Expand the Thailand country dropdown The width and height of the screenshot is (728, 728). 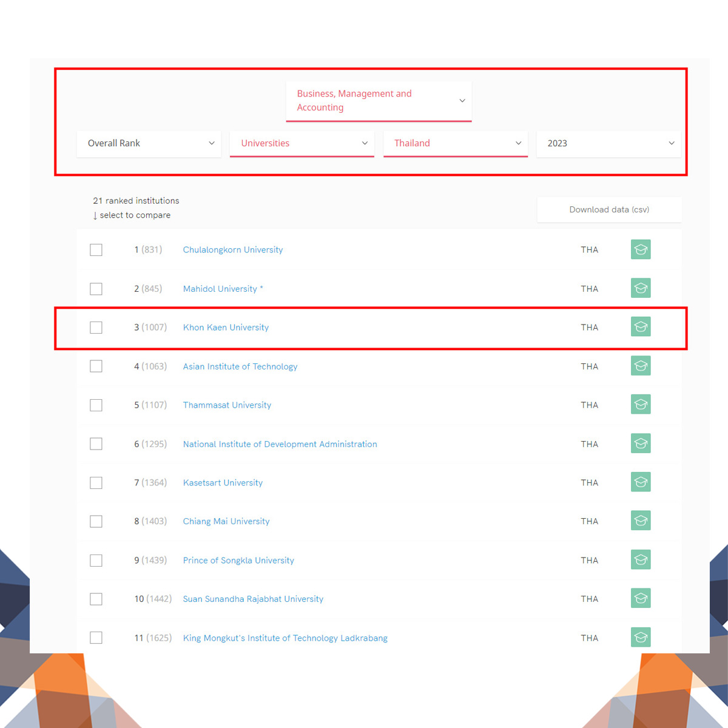click(455, 143)
